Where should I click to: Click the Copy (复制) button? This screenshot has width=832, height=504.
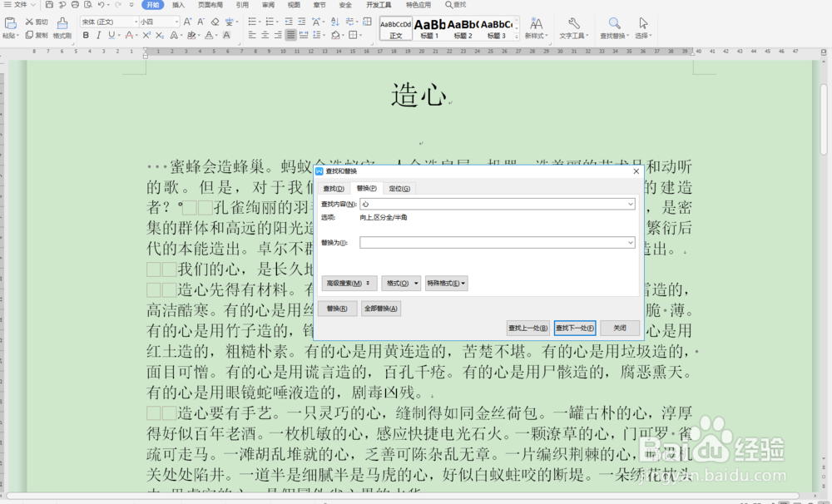(37, 35)
